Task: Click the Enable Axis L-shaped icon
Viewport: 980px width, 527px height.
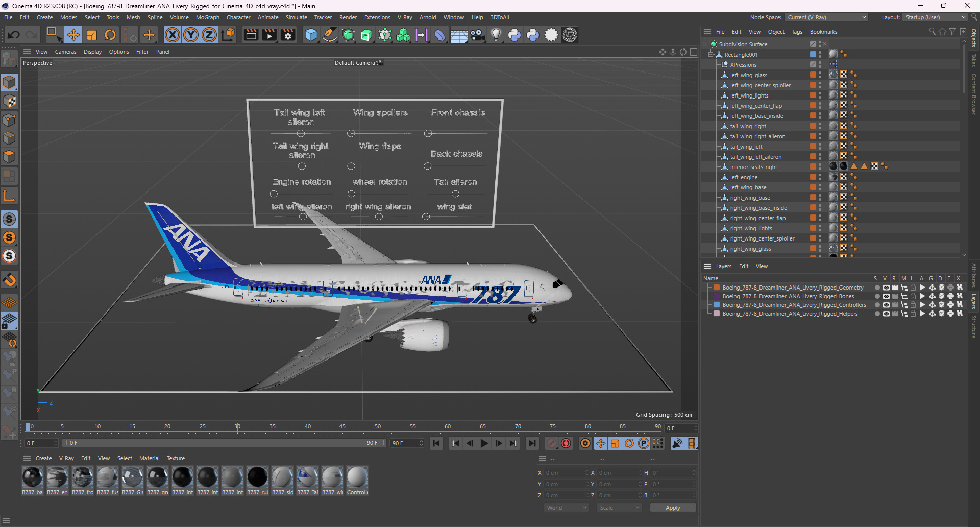Action: point(9,196)
